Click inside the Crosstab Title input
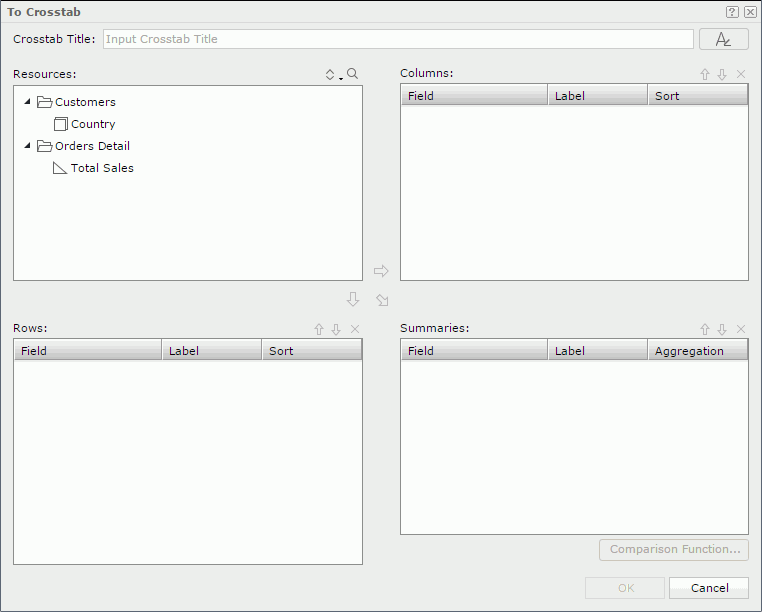 coord(398,39)
